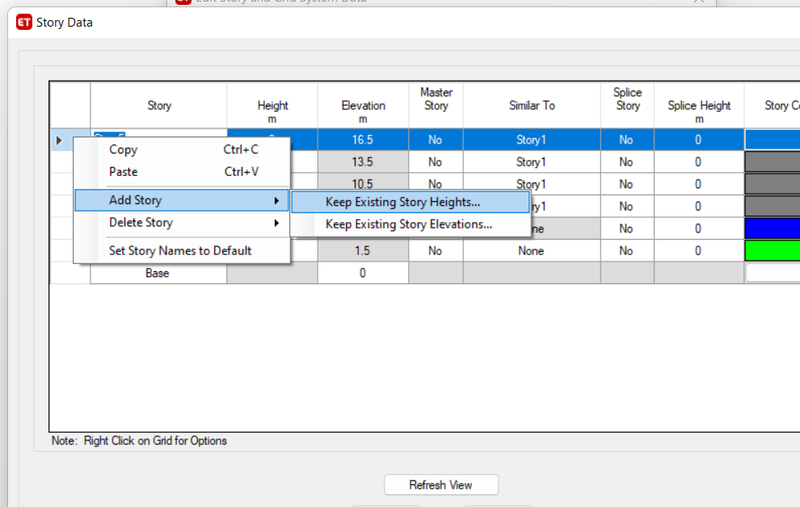Image resolution: width=800 pixels, height=507 pixels.
Task: Open Splice Story No cell in the 13.5 row
Action: point(627,162)
